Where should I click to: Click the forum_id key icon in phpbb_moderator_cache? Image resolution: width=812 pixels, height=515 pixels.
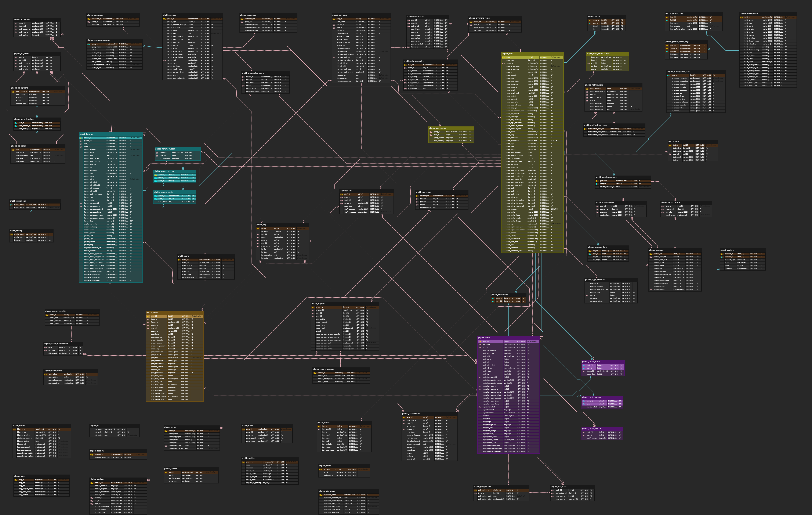click(243, 77)
